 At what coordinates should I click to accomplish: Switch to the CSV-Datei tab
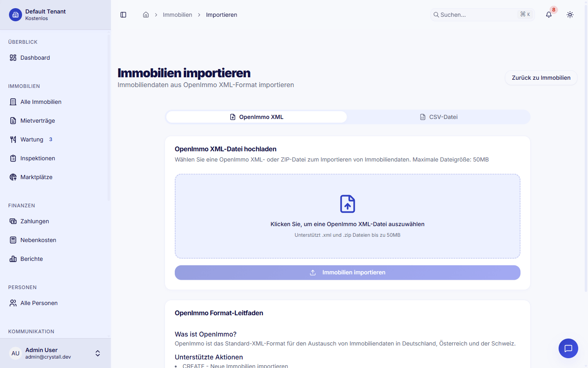click(x=439, y=117)
